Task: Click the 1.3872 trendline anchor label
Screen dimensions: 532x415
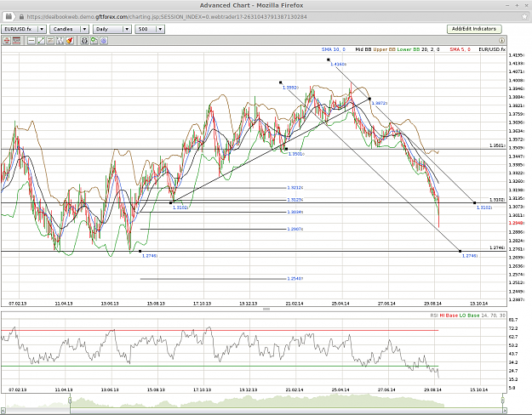Action: click(x=379, y=103)
